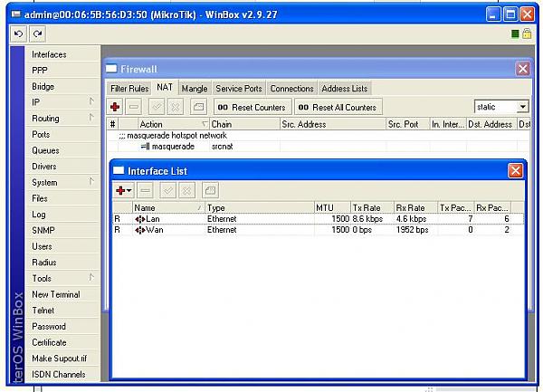Viewport: 543px width, 392px height.
Task: Open the Password menu item
Action: click(x=62, y=326)
